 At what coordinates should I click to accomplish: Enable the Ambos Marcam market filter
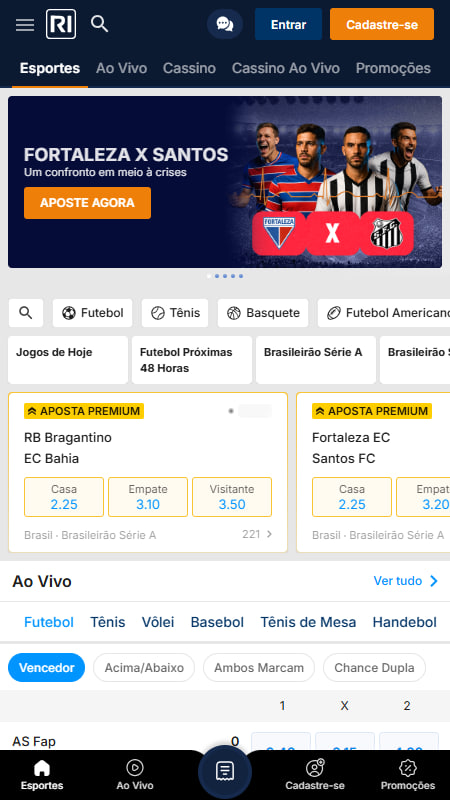coord(259,668)
